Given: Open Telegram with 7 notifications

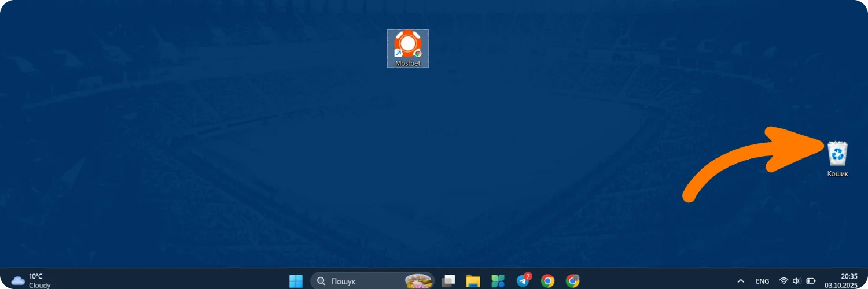Looking at the screenshot, I should [524, 280].
